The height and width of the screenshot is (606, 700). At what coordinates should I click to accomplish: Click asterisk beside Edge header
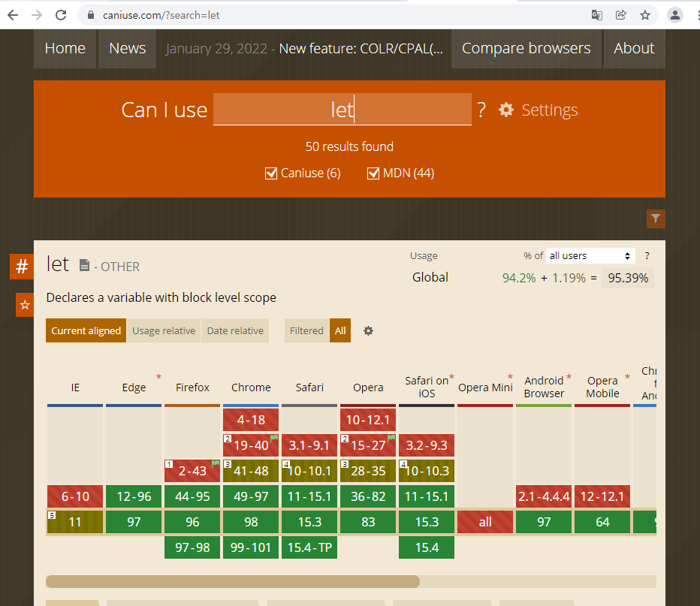[158, 378]
